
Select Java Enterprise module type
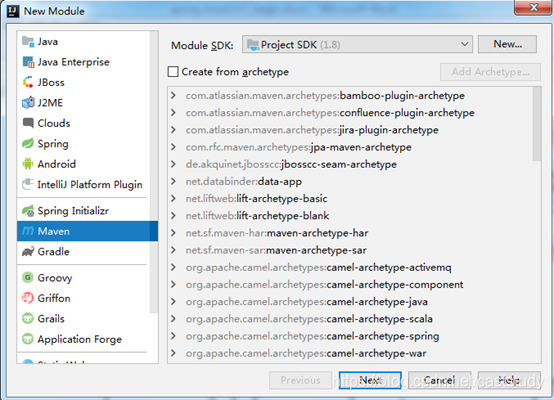(x=83, y=62)
